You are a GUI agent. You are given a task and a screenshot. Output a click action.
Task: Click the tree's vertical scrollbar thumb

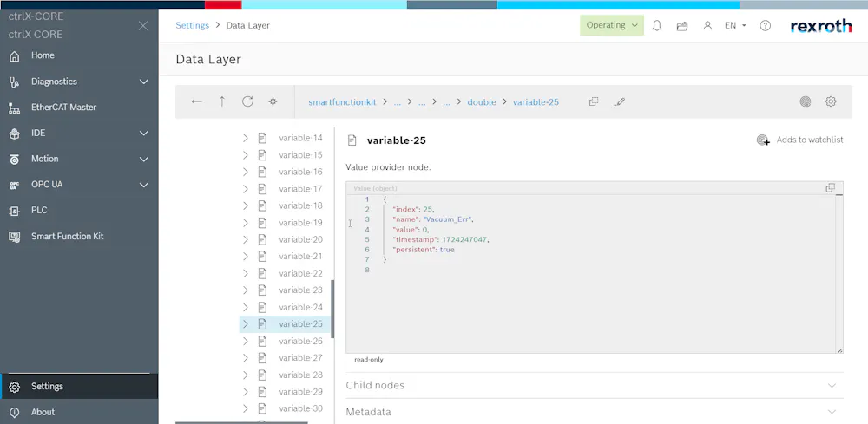tap(332, 309)
